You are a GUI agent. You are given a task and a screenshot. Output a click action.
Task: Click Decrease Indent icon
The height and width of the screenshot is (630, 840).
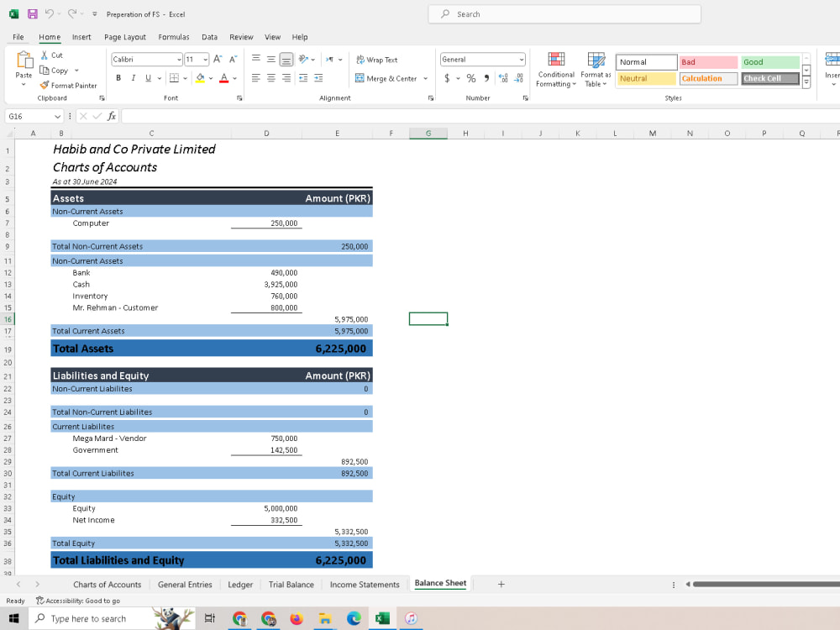[303, 78]
